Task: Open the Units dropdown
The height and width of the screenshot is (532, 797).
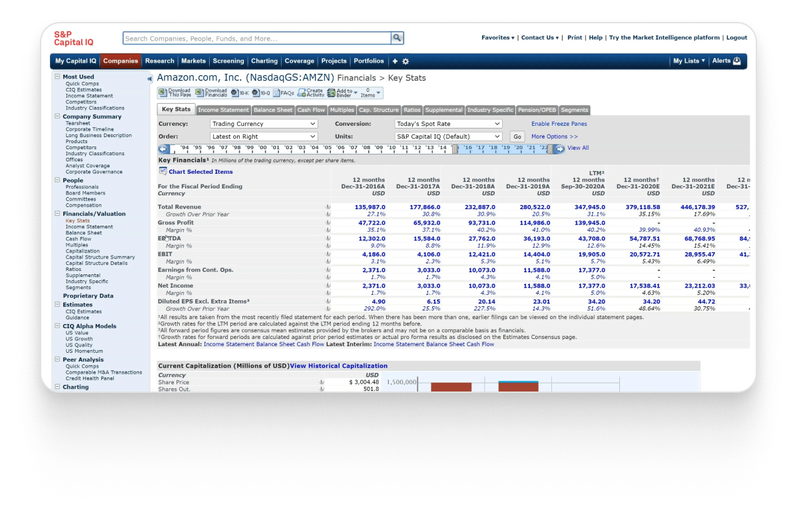Action: tap(448, 136)
